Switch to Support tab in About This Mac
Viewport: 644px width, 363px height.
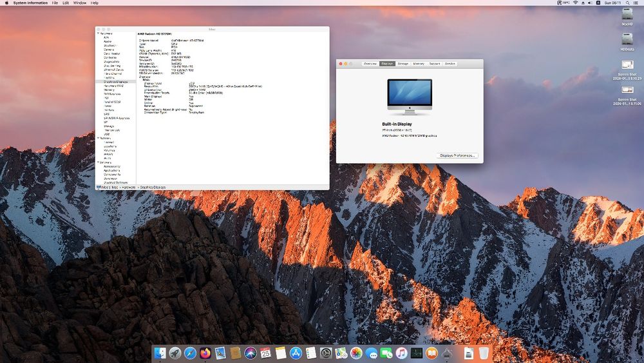tap(435, 64)
